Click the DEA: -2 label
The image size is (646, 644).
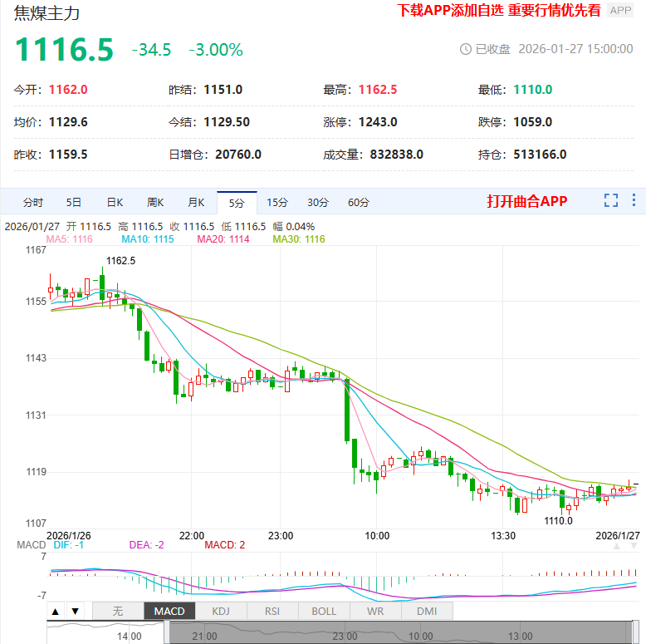(x=146, y=545)
